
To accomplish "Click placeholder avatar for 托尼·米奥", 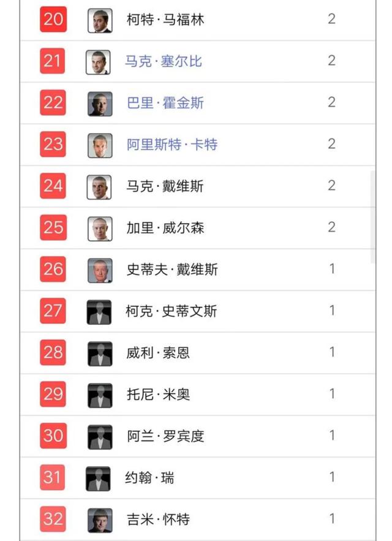I will (x=100, y=395).
